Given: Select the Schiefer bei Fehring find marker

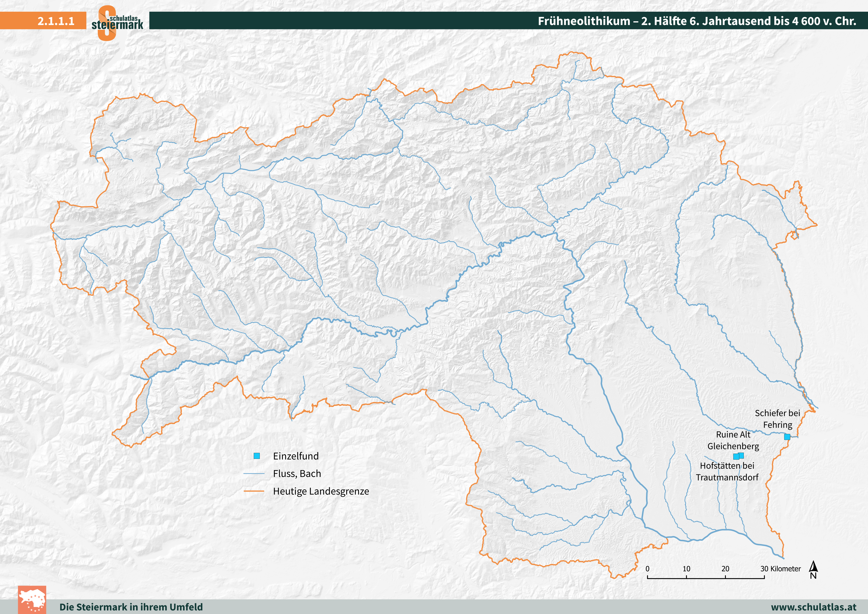Looking at the screenshot, I should pos(787,437).
